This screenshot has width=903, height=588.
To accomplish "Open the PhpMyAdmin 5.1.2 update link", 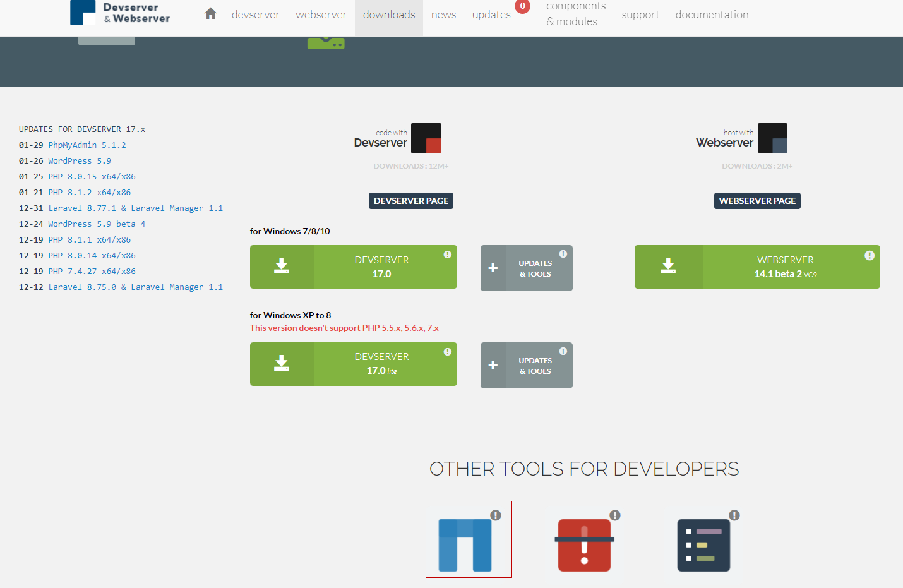I will coord(87,145).
